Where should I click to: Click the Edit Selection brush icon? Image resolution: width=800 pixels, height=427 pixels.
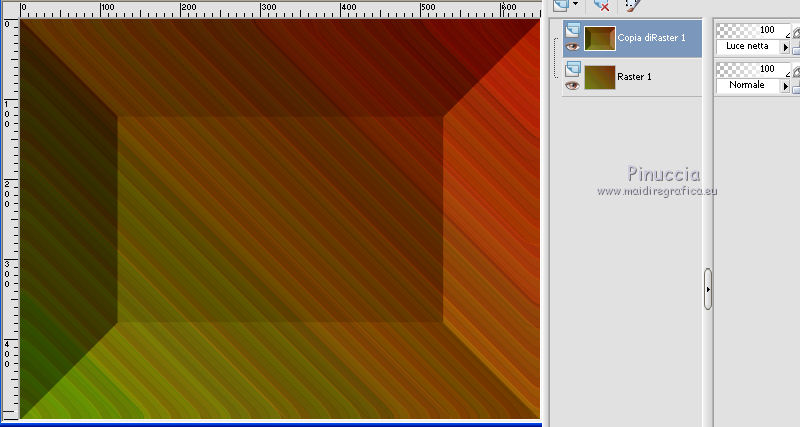[632, 5]
